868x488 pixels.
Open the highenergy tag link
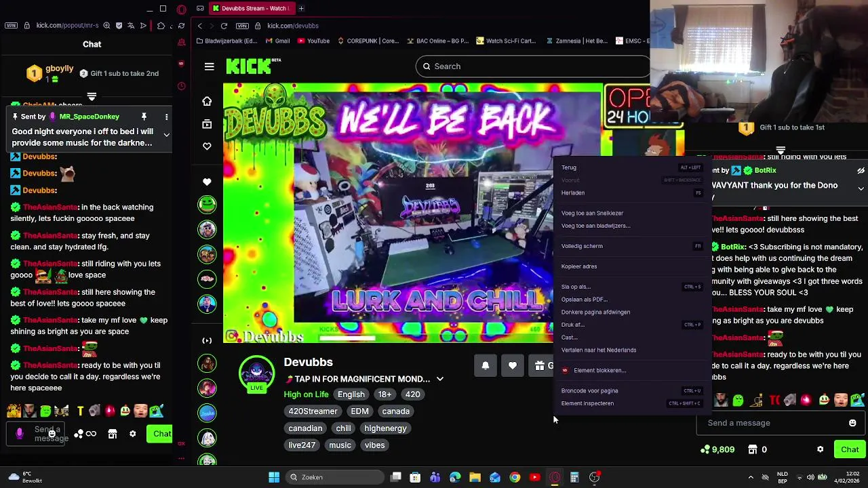pyautogui.click(x=385, y=428)
